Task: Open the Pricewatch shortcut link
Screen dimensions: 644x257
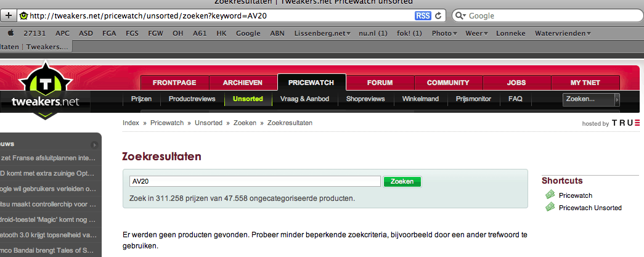Action: coord(576,195)
